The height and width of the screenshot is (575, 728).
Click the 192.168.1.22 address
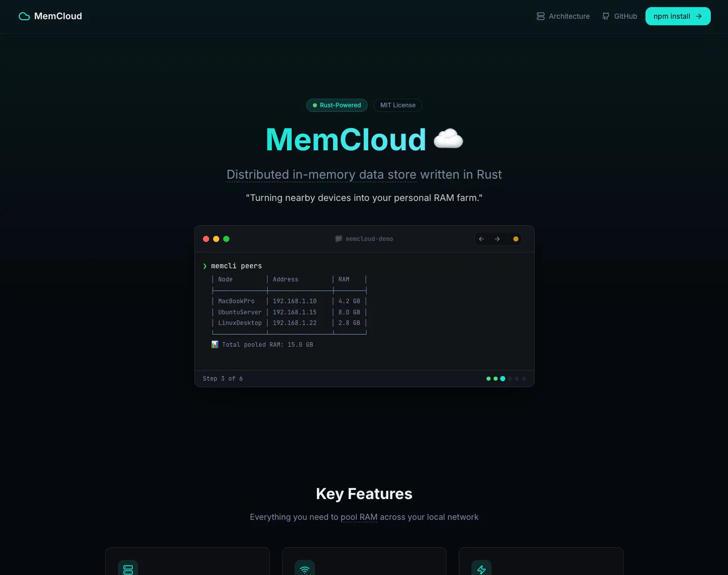click(295, 323)
